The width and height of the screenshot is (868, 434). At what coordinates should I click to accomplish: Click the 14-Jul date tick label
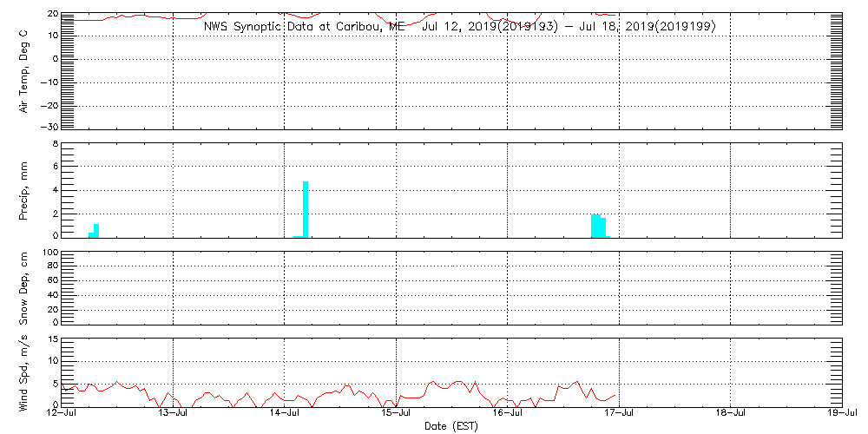pos(285,414)
